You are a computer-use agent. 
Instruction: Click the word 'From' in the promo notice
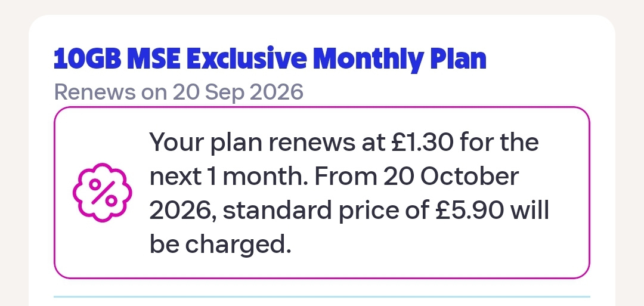click(x=346, y=176)
